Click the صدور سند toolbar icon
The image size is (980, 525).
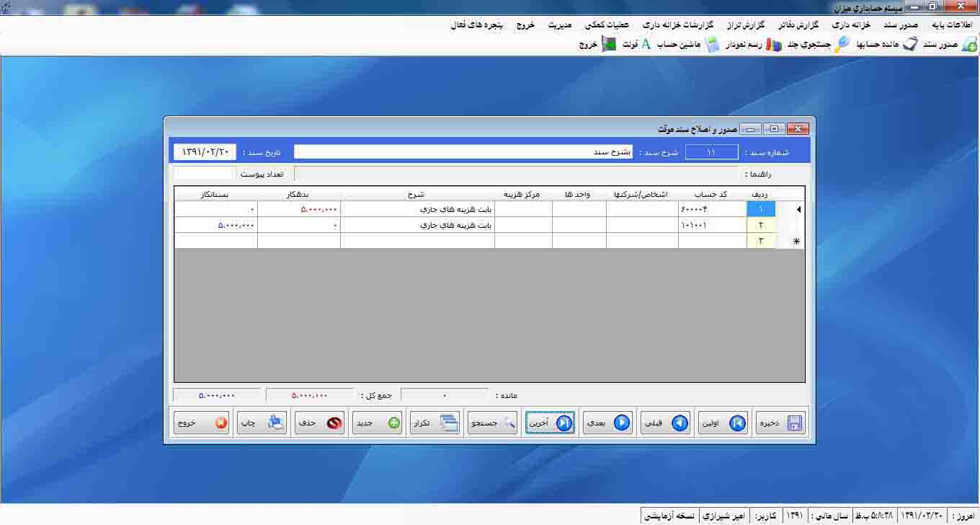click(x=969, y=45)
